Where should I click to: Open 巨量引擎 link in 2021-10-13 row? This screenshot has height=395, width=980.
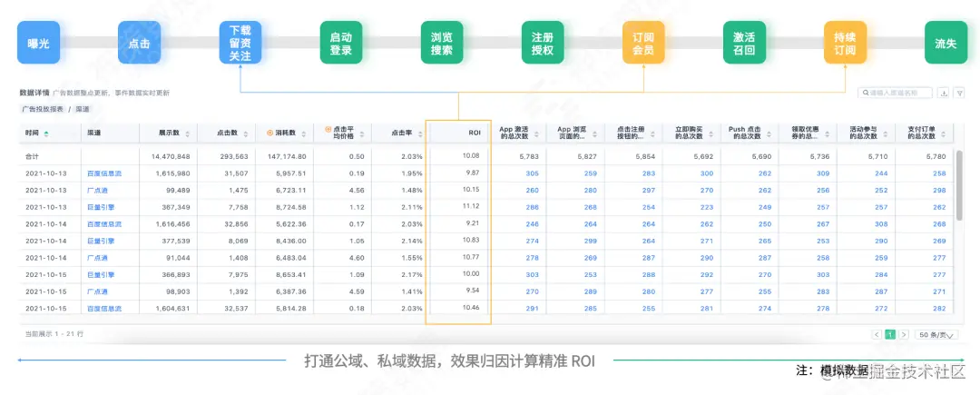point(102,207)
